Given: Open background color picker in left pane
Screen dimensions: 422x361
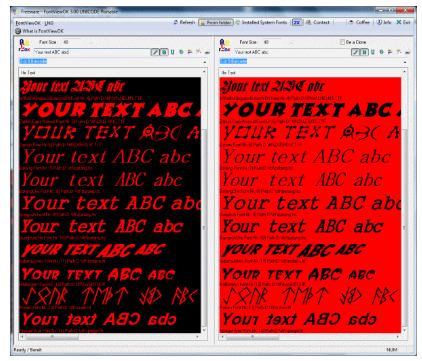Looking at the screenshot, I should pos(199,52).
